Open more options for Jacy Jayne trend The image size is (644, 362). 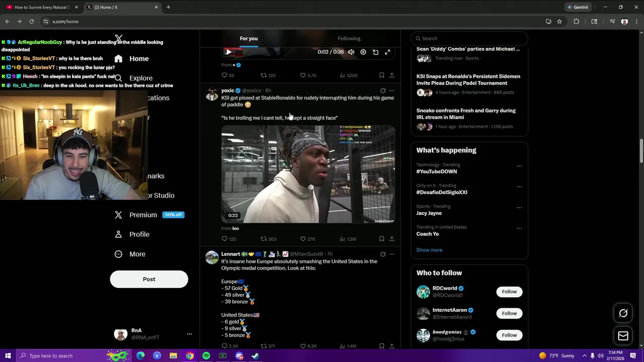pyautogui.click(x=519, y=207)
